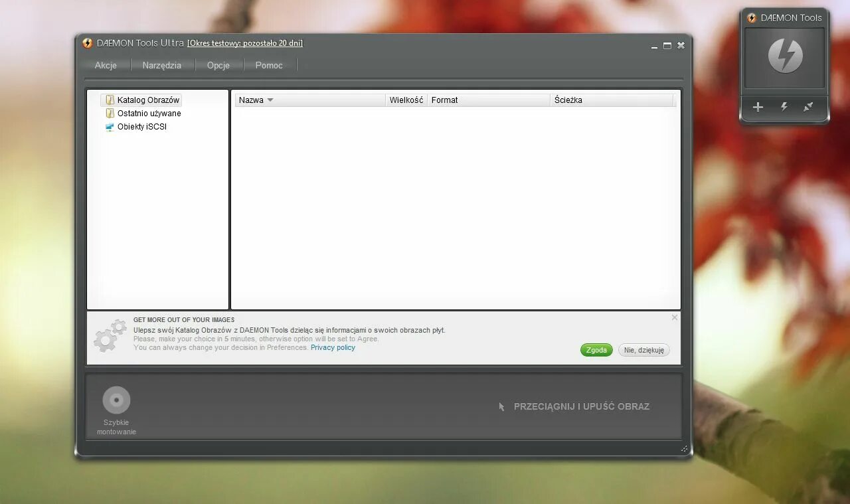The height and width of the screenshot is (504, 850).
Task: Click the Format column header
Action: [444, 100]
